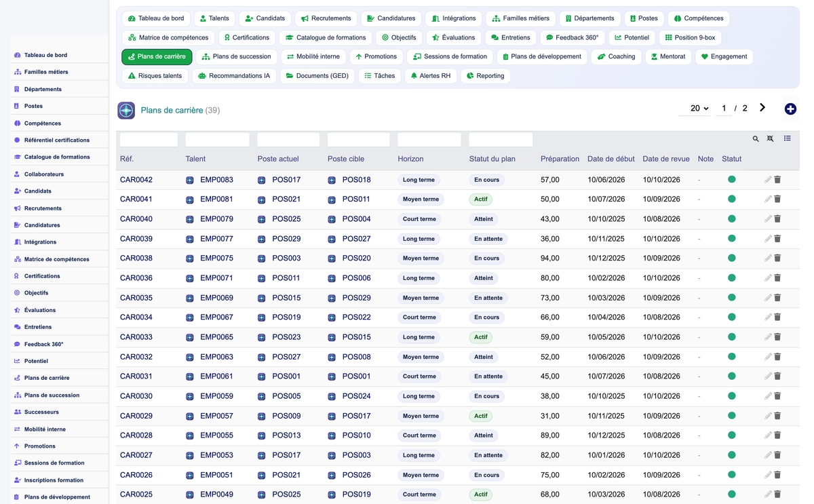The image size is (814, 504).
Task: Open the Position 9-box tab
Action: coord(689,37)
